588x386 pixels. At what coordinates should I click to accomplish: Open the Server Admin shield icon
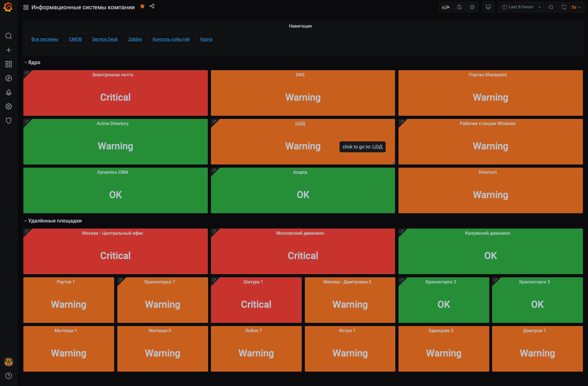tap(9, 121)
